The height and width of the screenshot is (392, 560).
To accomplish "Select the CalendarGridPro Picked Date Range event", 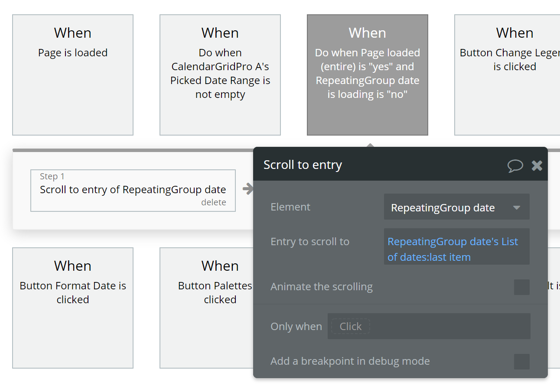I will 220,75.
